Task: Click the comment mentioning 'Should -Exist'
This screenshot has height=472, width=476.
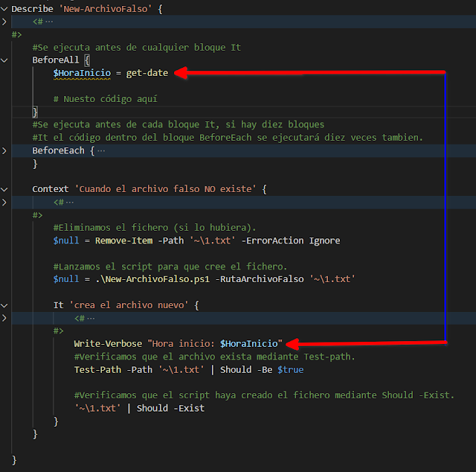Action: coord(264,395)
